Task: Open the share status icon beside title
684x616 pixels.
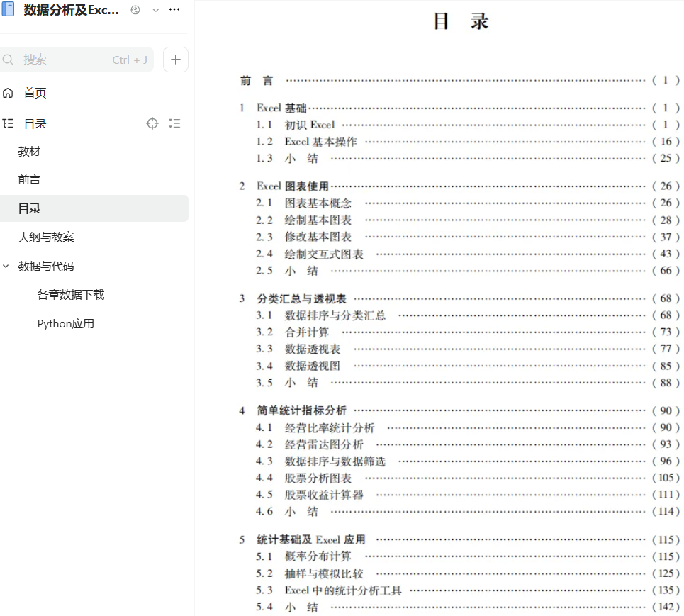Action: (x=135, y=10)
